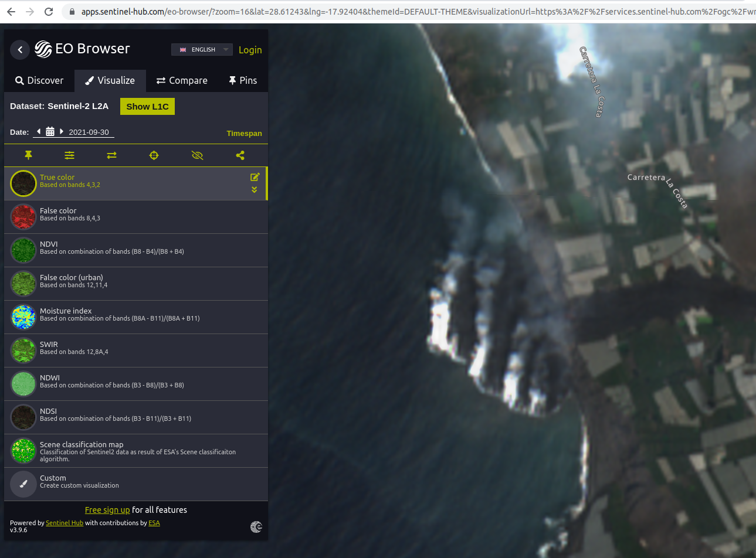The image size is (756, 558).
Task: Click the Free sign up link
Action: (107, 511)
